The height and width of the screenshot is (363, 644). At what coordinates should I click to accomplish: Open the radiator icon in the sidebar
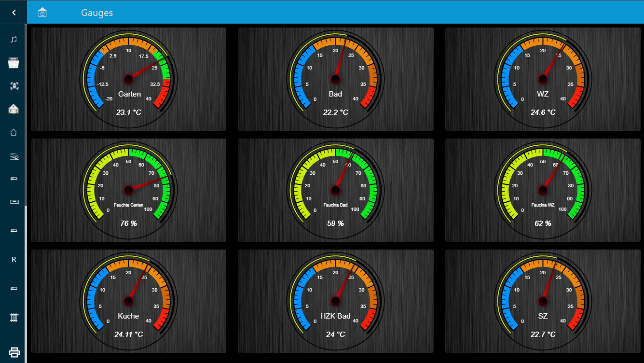click(14, 318)
